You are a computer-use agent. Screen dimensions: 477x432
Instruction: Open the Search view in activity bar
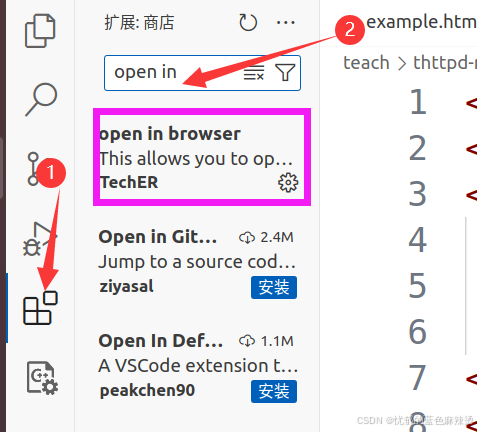click(41, 99)
